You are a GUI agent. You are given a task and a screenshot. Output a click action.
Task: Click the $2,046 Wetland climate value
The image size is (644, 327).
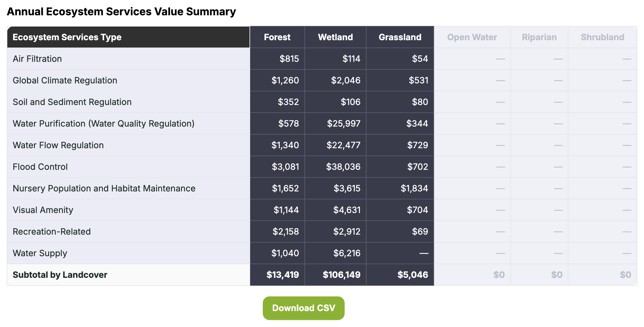coord(346,80)
